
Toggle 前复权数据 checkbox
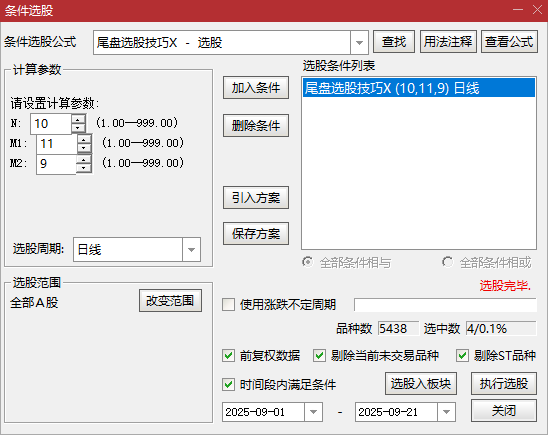(229, 356)
